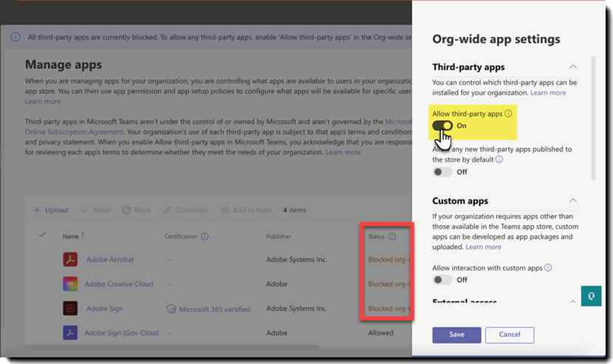Click the info icon in the blocked-apps banner
The height and width of the screenshot is (364, 613).
[16, 37]
